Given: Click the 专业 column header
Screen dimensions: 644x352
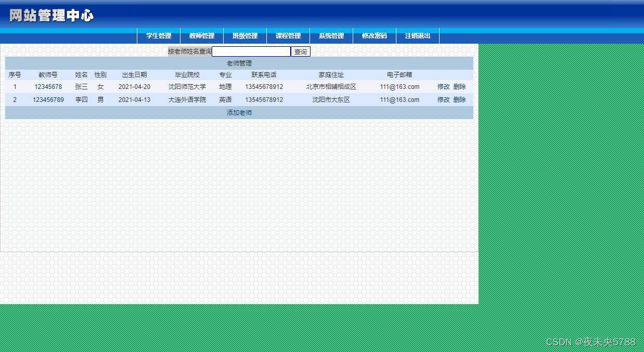Looking at the screenshot, I should point(225,75).
